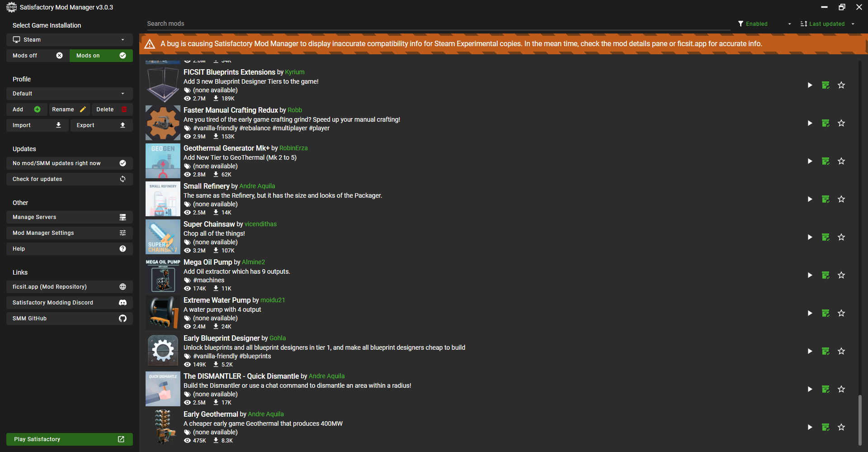
Task: Click the installed box icon for Geothermal Generator Mk+
Action: (x=826, y=161)
